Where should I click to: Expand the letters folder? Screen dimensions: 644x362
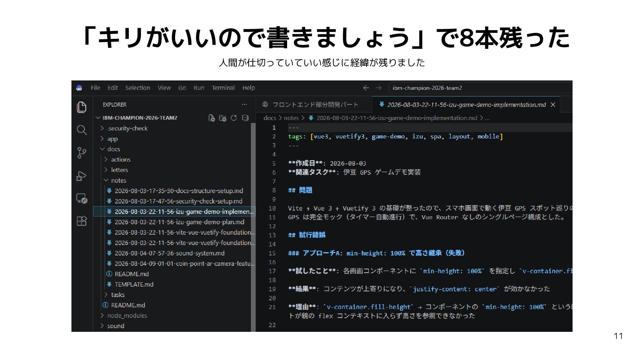pos(119,170)
